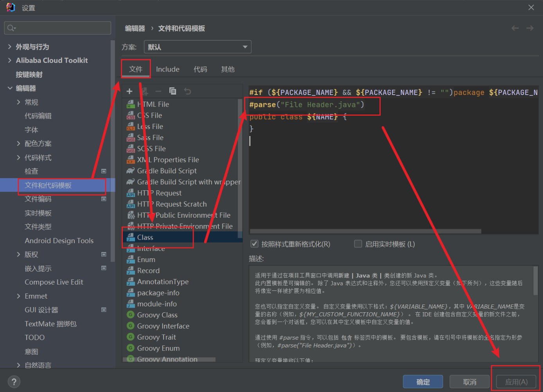Click the code editor horizontal scrollbar

click(x=365, y=231)
